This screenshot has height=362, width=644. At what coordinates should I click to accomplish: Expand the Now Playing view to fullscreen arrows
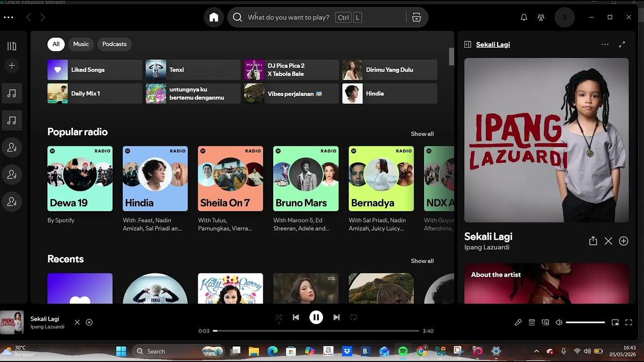(622, 44)
